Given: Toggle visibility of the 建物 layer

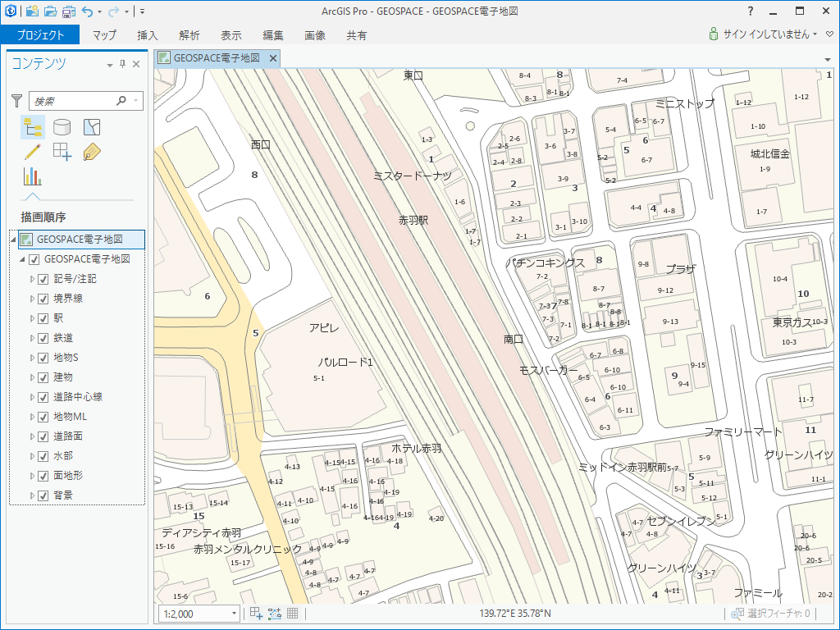Looking at the screenshot, I should pos(43,377).
